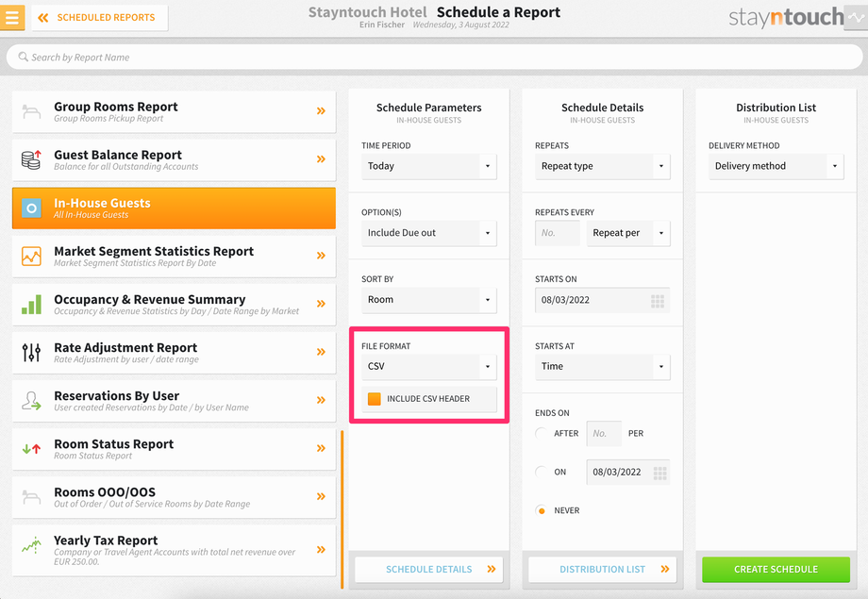This screenshot has height=599, width=868.
Task: Select the Guest Balance Report item
Action: pyautogui.click(x=174, y=160)
